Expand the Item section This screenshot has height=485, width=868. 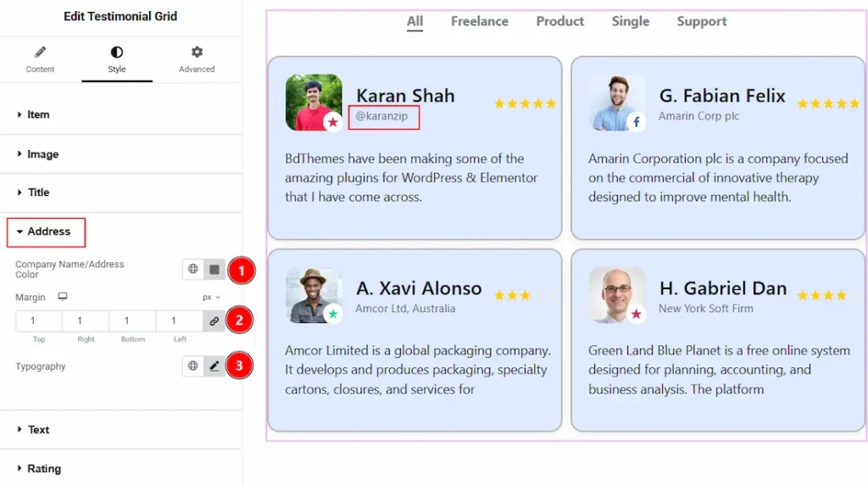coord(120,114)
